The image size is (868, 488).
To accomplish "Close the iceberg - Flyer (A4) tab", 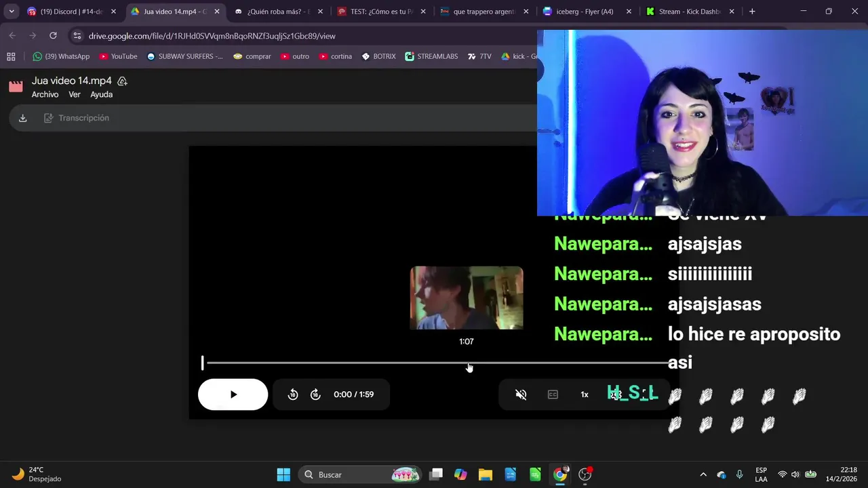I will pos(629,12).
